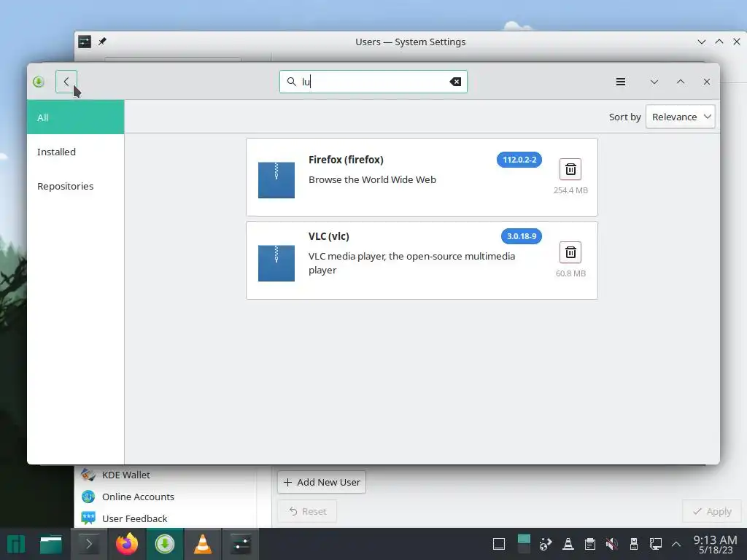Click the green package manager logo icon
This screenshot has height=560, width=747.
tap(39, 82)
